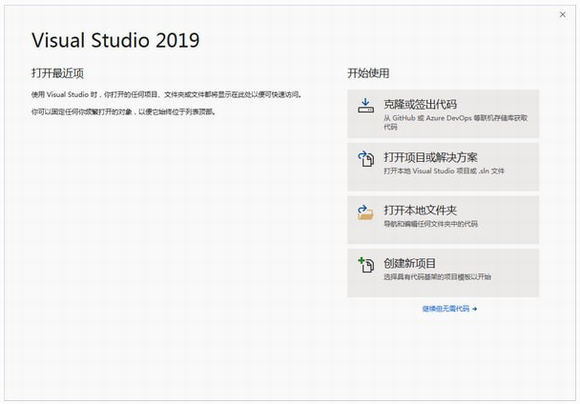This screenshot has height=404, width=580.
Task: Click the 选择具有代码基架的项目模板 description
Action: [x=437, y=277]
